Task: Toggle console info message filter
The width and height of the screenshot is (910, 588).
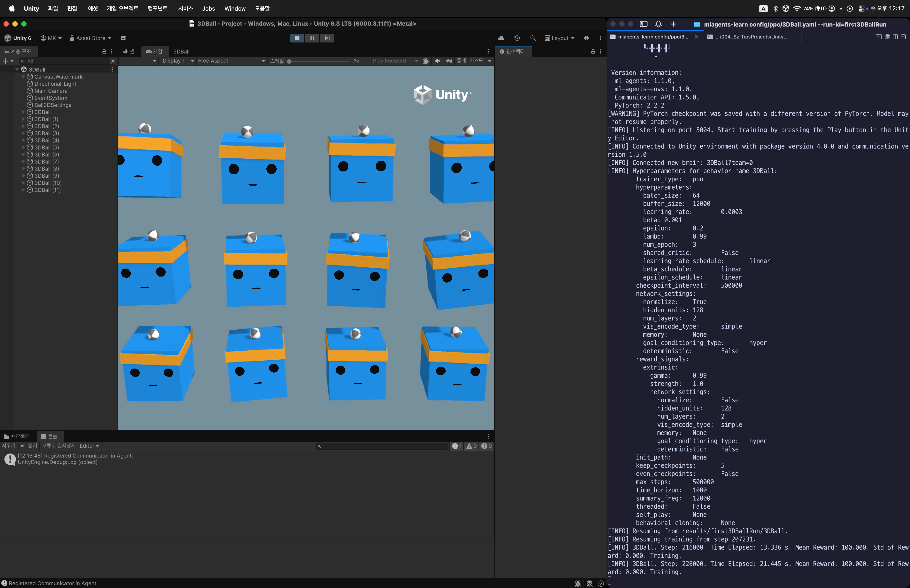Action: point(457,446)
